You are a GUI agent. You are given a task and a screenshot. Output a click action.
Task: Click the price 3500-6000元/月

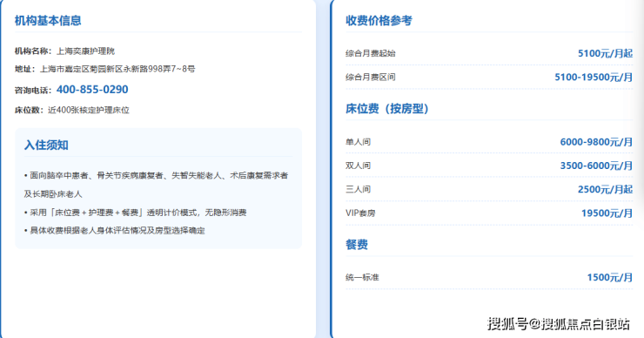pos(596,166)
